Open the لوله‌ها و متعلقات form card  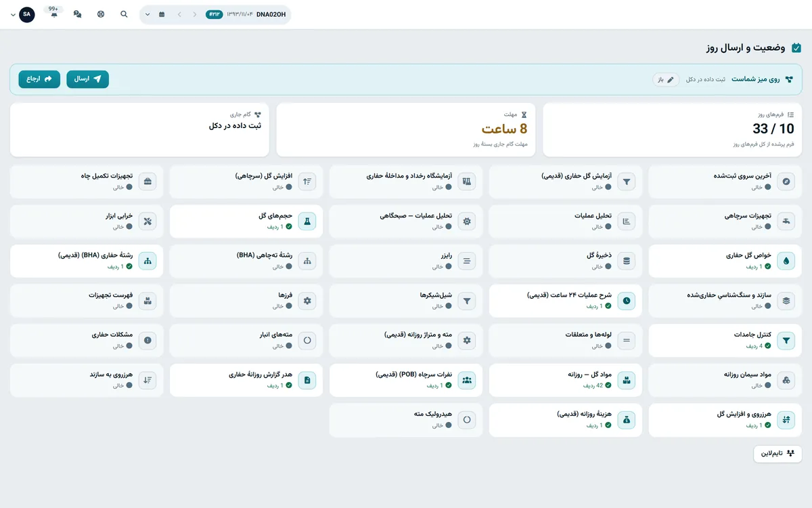(x=566, y=341)
